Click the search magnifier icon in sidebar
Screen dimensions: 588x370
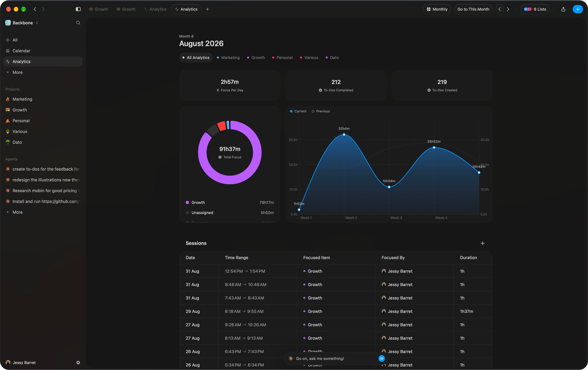click(78, 23)
